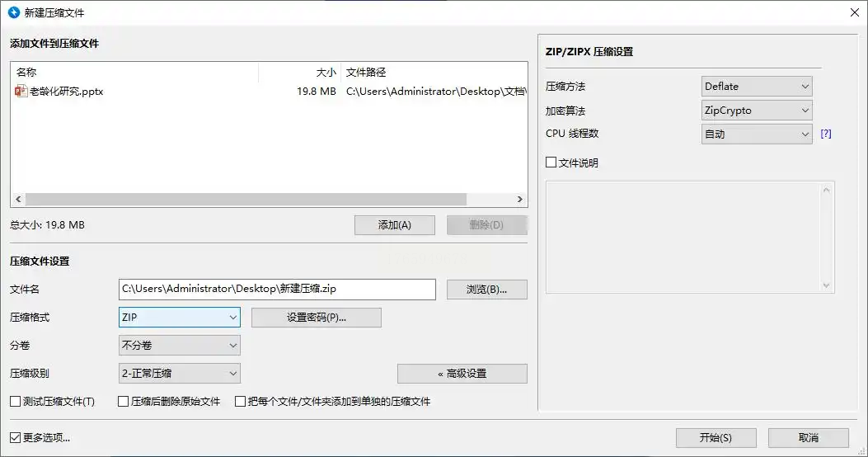
Task: Click the 文件说明 comment text area
Action: pos(690,237)
